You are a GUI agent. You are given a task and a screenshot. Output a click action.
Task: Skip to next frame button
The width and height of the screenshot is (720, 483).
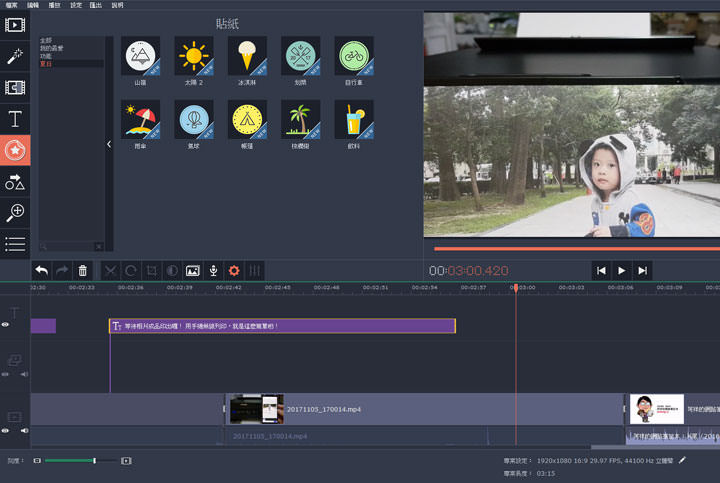(x=642, y=270)
